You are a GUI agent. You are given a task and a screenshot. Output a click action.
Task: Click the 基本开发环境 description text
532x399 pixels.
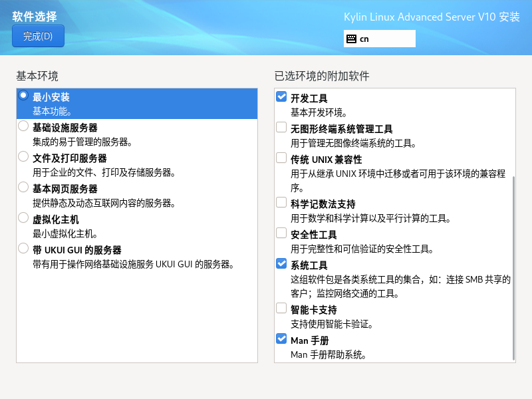(319, 112)
